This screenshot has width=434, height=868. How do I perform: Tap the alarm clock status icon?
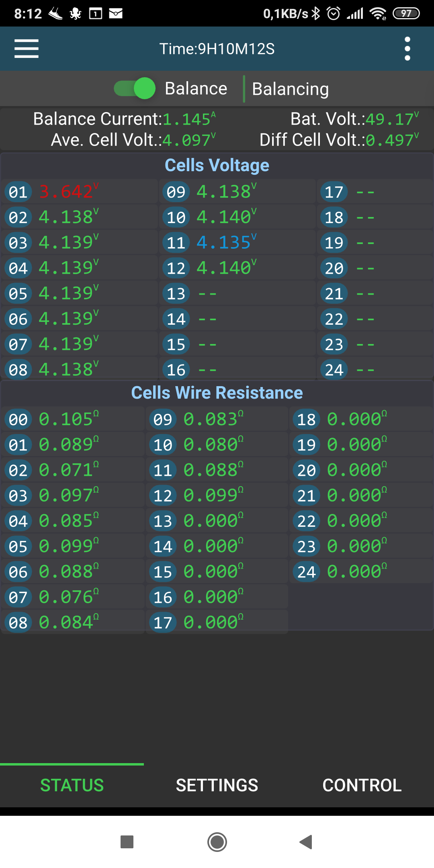pos(334,14)
